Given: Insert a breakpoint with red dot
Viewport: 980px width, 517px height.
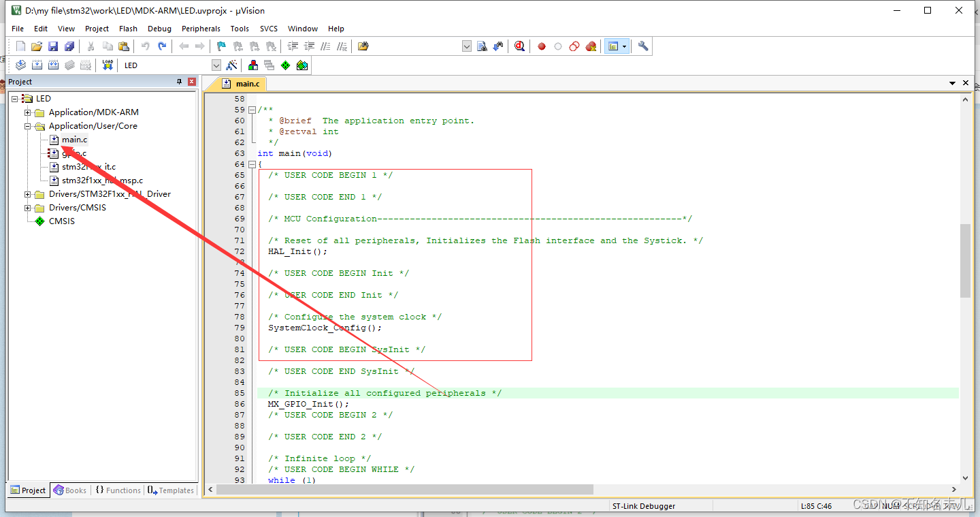Looking at the screenshot, I should point(542,46).
